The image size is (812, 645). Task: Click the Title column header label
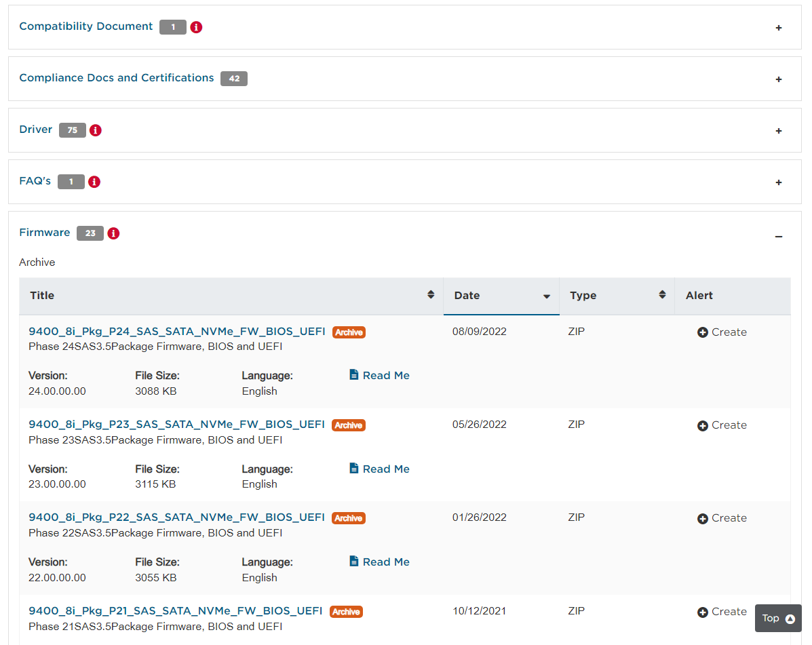(x=42, y=296)
